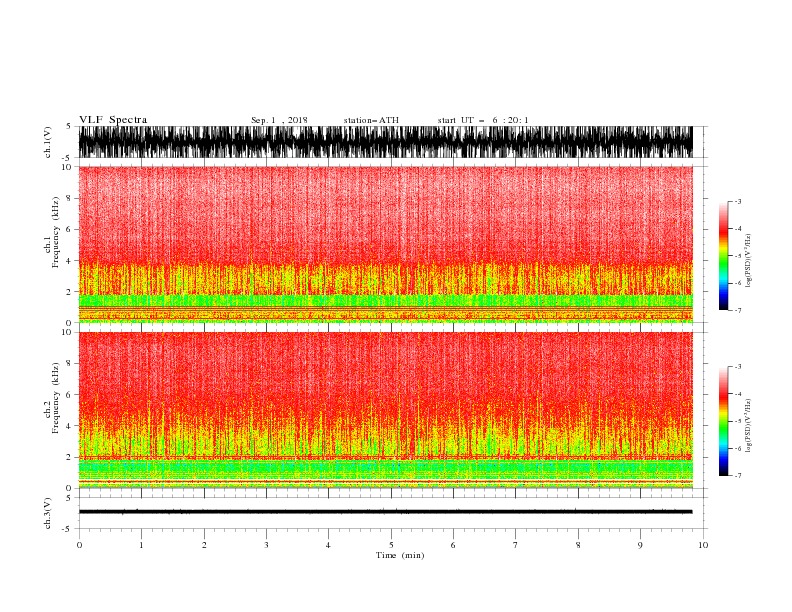Click time axis tick label '2'
The height and width of the screenshot is (612, 792).
(x=204, y=545)
